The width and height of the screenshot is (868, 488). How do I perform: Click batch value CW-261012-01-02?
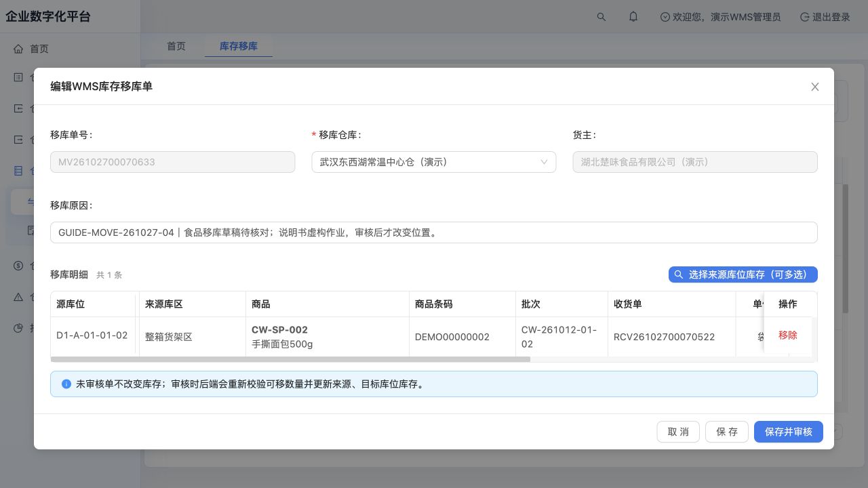(559, 337)
